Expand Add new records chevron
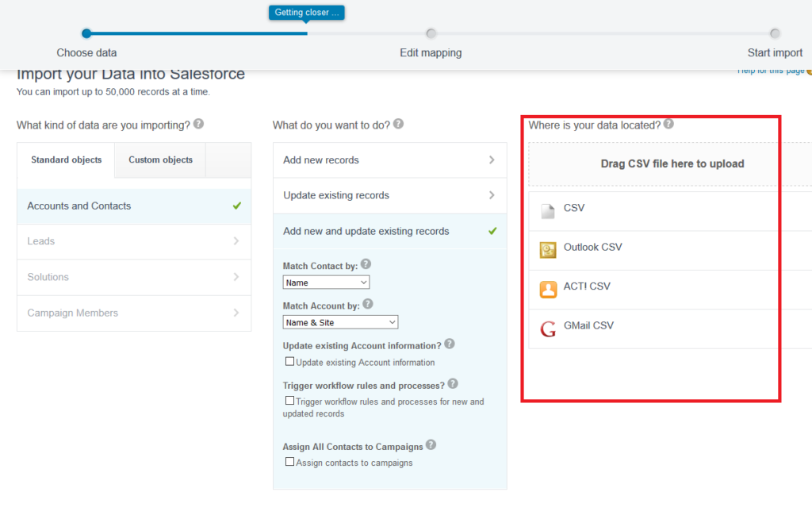The width and height of the screenshot is (812, 515). [x=492, y=160]
